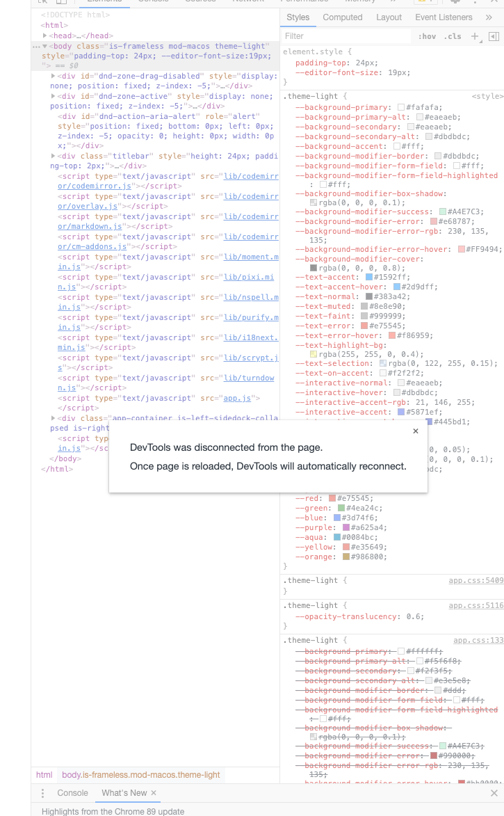The image size is (504, 816).
Task: Click the --text-accent-hover #2d9dff swatch
Action: pos(396,287)
